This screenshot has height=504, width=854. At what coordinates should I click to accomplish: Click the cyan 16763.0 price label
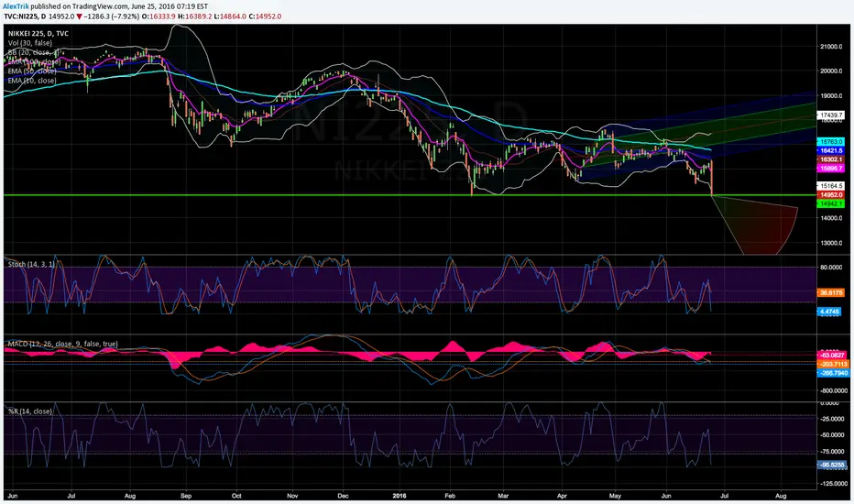[x=830, y=142]
